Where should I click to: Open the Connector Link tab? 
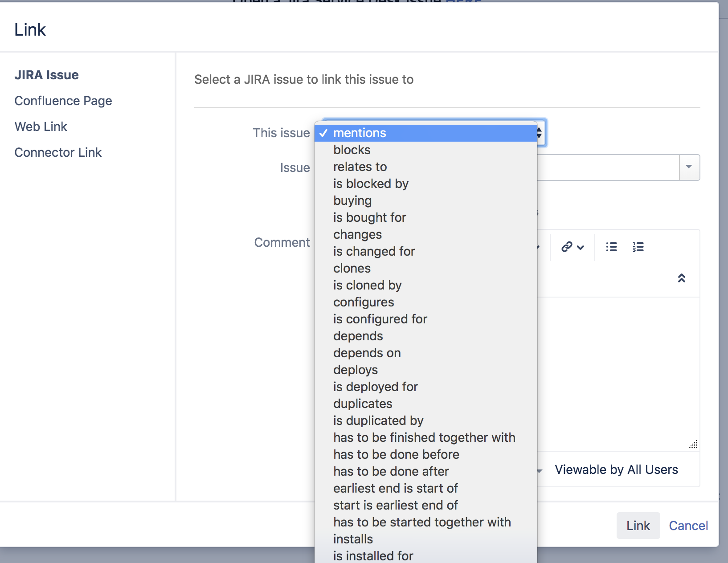(58, 152)
